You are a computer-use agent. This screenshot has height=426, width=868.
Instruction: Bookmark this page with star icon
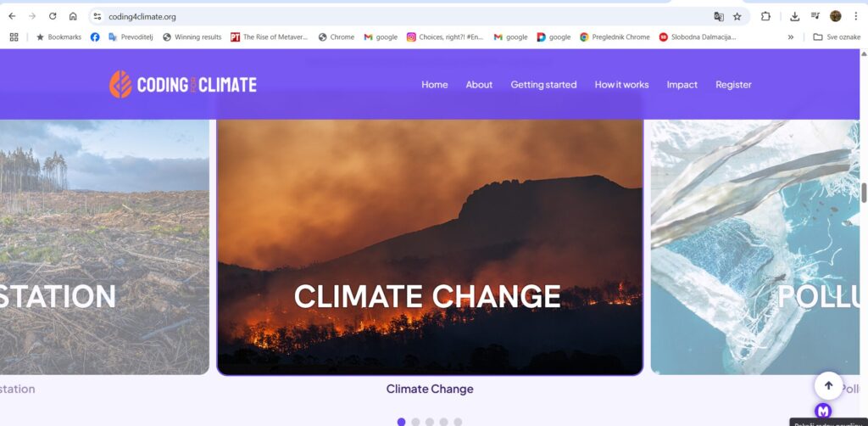(737, 17)
